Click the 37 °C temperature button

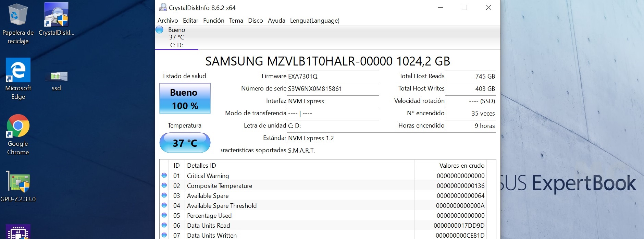pyautogui.click(x=185, y=143)
